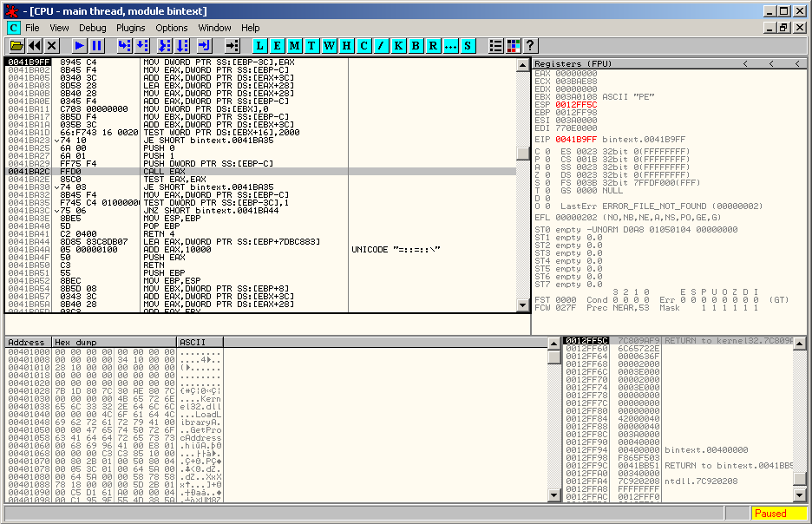Click the Hex dump column header
Image resolution: width=812 pixels, height=524 pixels.
pyautogui.click(x=114, y=343)
